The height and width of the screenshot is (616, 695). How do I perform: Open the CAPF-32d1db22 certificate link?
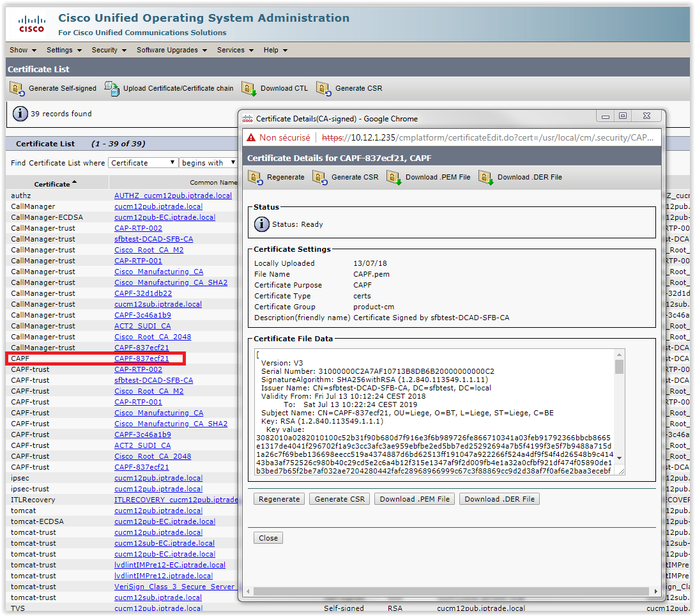(x=142, y=293)
